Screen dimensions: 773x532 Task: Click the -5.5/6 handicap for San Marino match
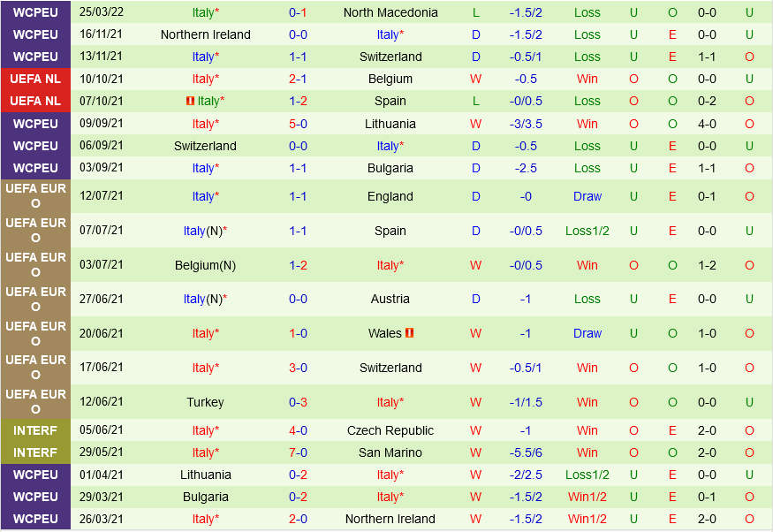click(x=526, y=452)
